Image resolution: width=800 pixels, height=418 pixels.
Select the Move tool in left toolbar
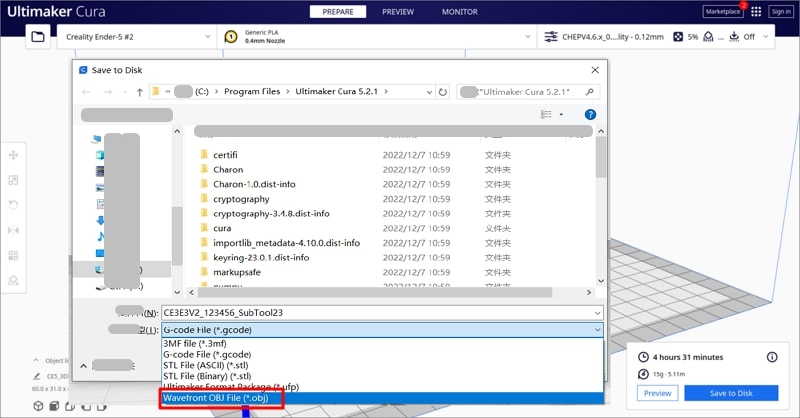[x=14, y=156]
